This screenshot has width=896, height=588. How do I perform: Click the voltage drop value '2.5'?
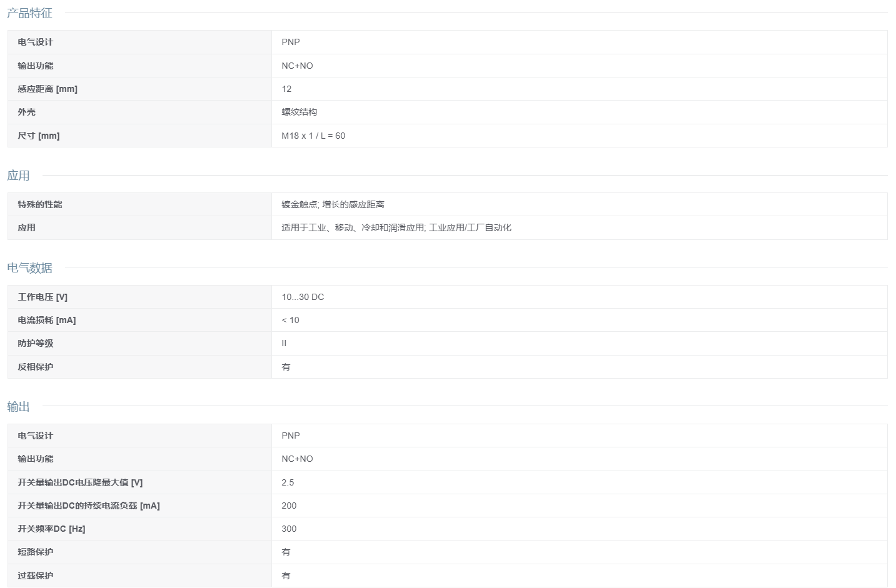point(288,482)
